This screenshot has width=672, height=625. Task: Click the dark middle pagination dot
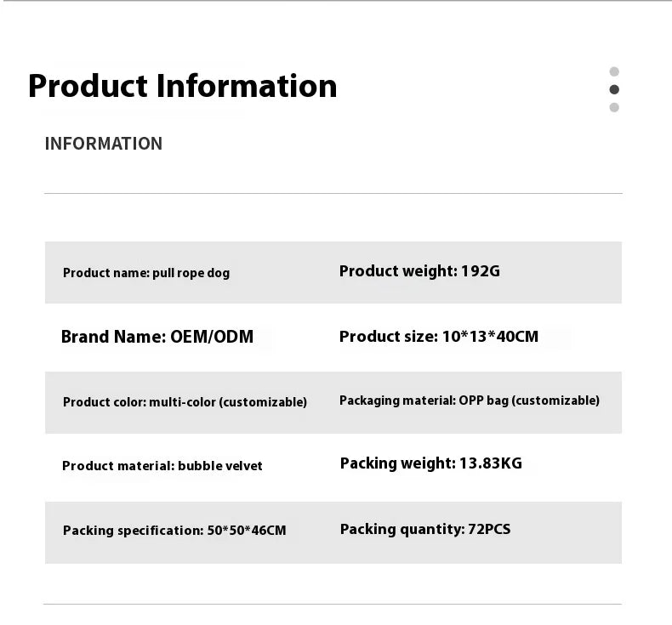(x=614, y=89)
